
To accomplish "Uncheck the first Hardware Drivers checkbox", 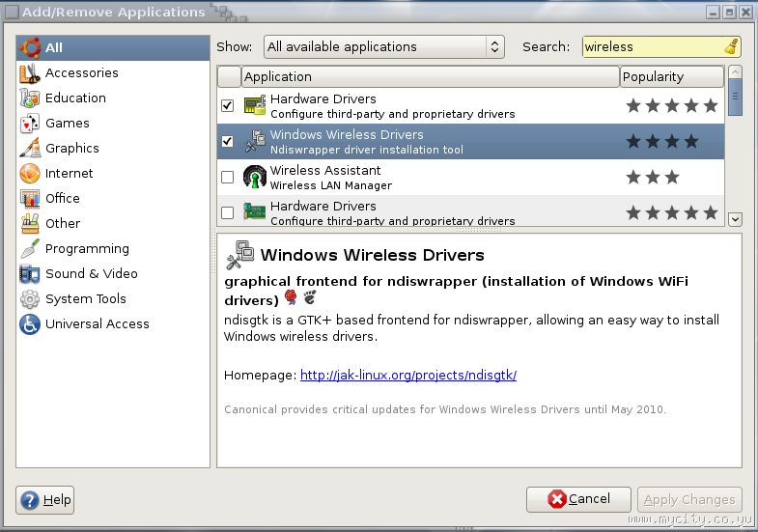I will (x=227, y=105).
